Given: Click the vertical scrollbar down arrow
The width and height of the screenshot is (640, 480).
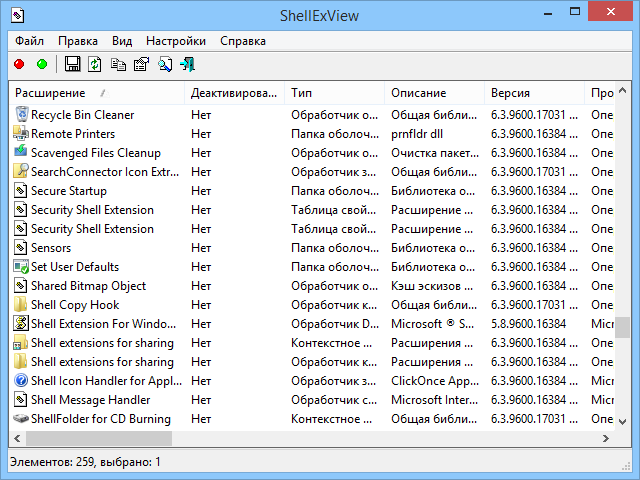Looking at the screenshot, I should (622, 422).
